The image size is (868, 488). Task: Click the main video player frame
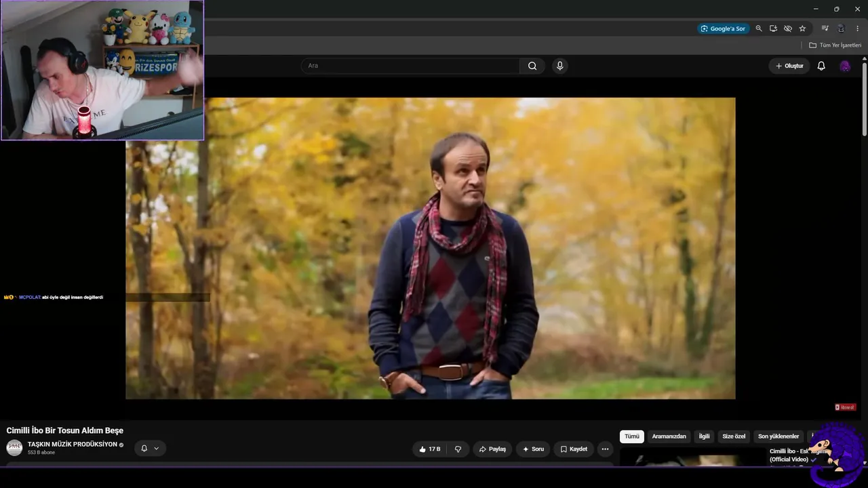click(x=430, y=248)
